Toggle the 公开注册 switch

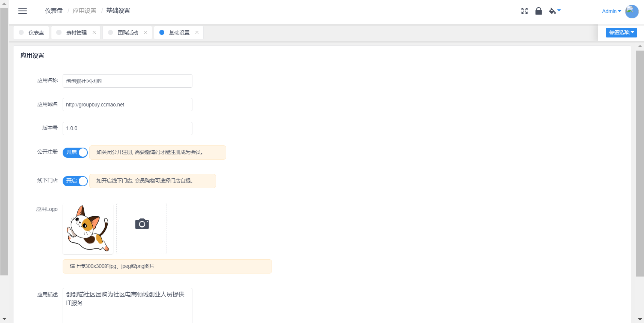point(75,153)
